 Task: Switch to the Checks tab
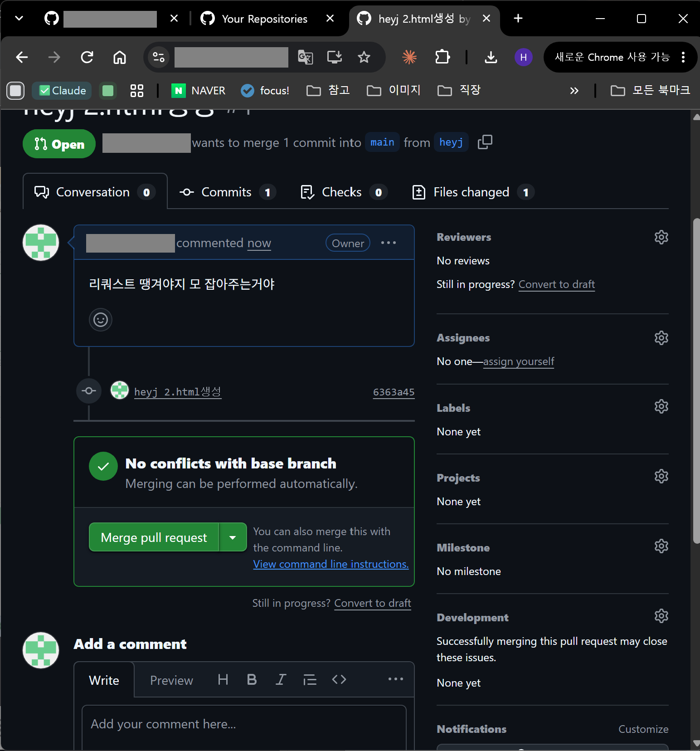point(344,192)
